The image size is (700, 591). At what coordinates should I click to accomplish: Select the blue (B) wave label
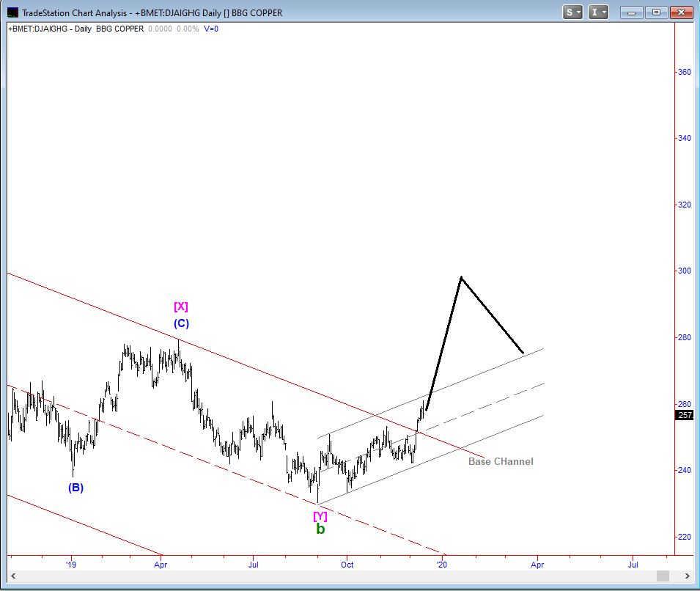click(x=75, y=488)
